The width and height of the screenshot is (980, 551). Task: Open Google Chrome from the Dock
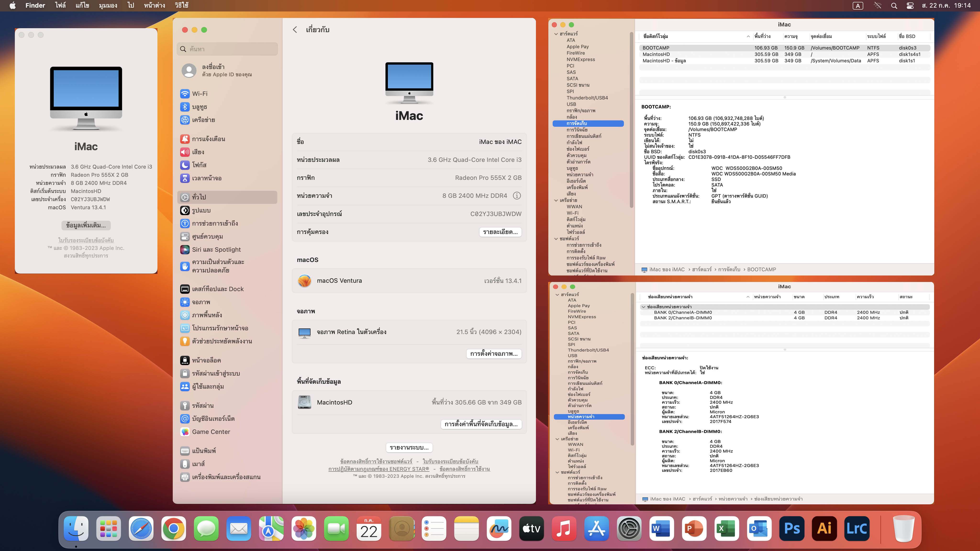pyautogui.click(x=173, y=528)
